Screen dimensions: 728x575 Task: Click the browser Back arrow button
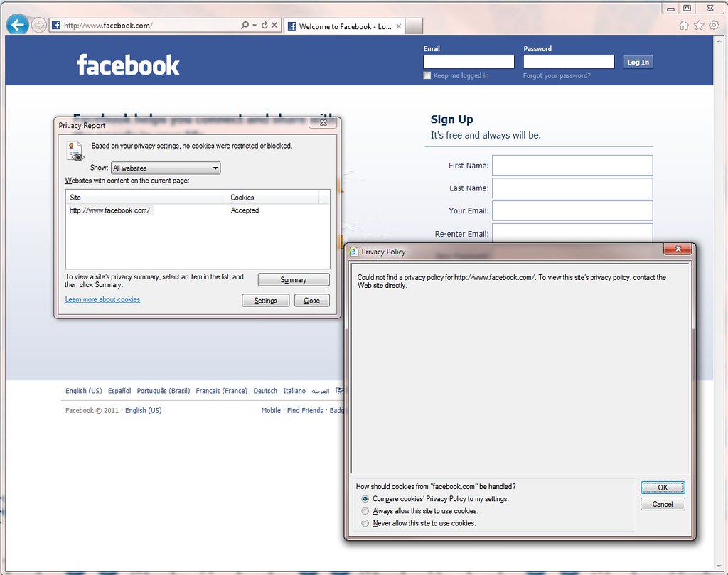click(18, 25)
